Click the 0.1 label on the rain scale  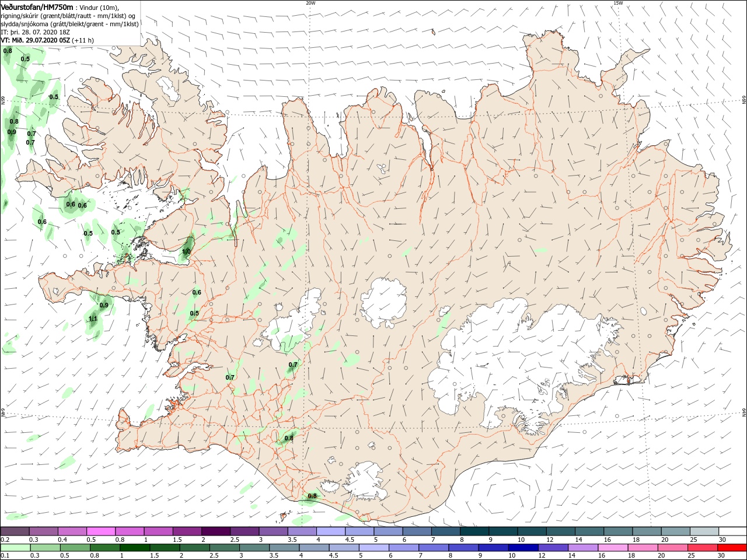(x=5, y=555)
